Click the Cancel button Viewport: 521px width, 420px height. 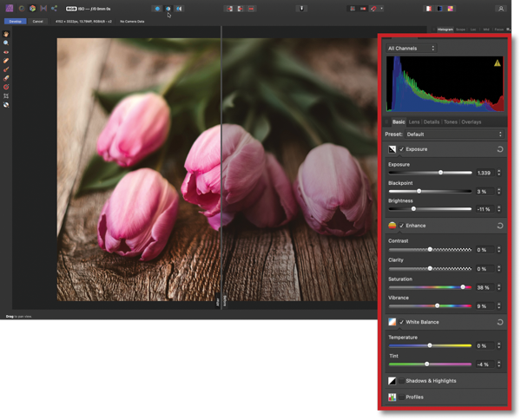point(37,21)
